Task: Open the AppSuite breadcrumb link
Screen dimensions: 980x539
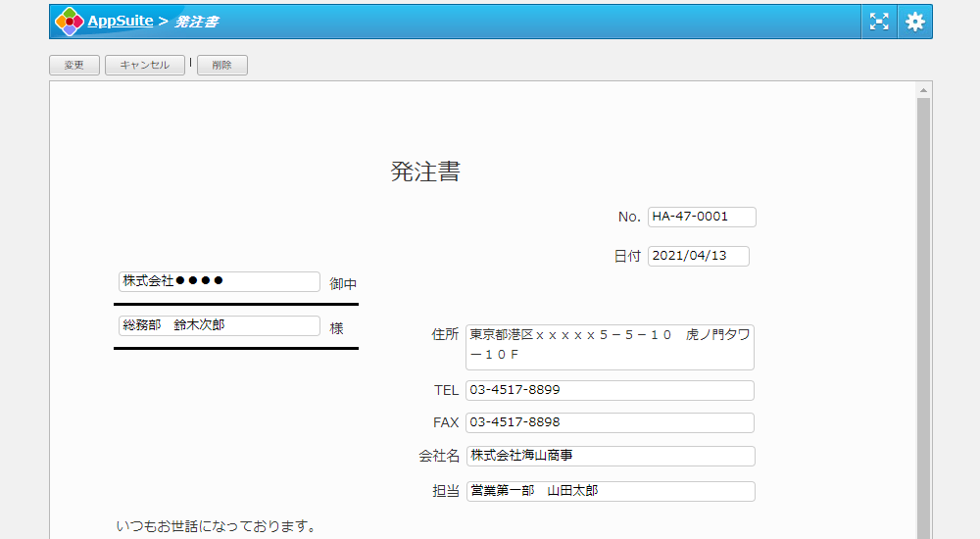Action: pyautogui.click(x=120, y=22)
